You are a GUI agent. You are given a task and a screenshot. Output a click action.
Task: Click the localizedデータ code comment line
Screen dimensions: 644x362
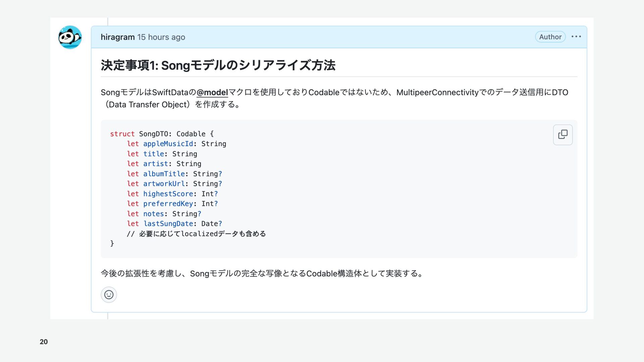(x=196, y=234)
